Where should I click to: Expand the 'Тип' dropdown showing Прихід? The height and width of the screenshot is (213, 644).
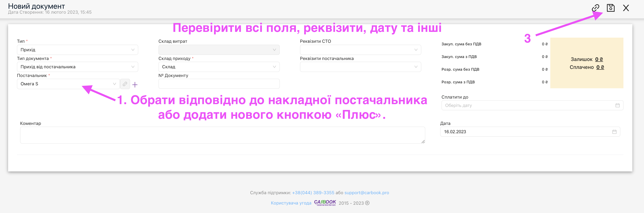tap(77, 50)
